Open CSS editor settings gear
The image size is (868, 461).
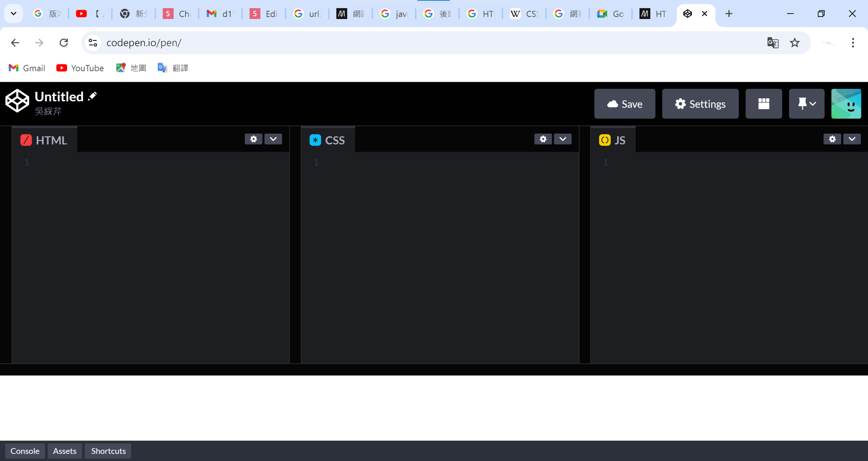pos(543,139)
